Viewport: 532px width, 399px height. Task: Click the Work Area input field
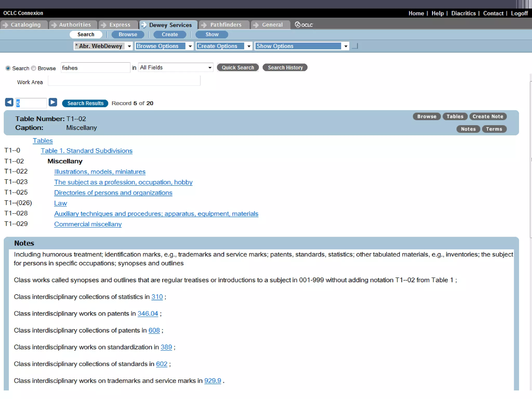(x=124, y=81)
